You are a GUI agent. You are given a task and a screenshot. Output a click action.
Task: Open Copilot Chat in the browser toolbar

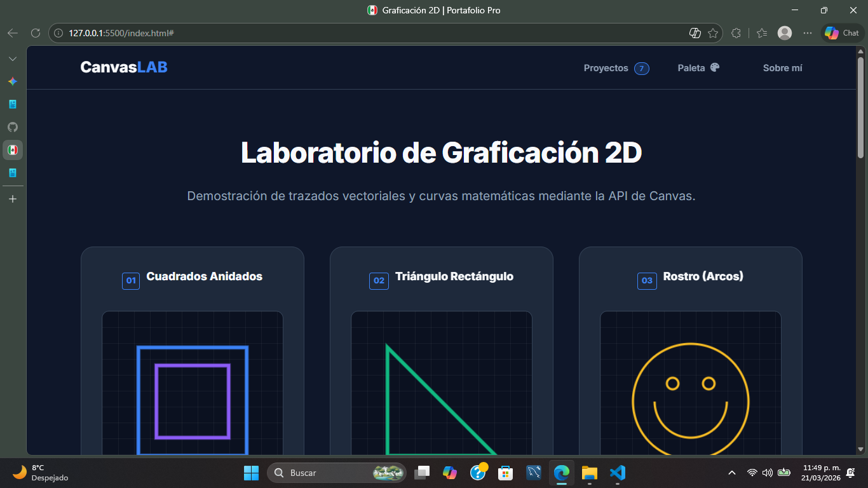pos(841,32)
